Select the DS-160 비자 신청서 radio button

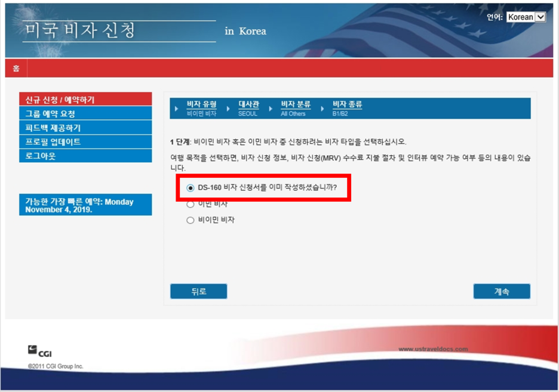pyautogui.click(x=191, y=187)
